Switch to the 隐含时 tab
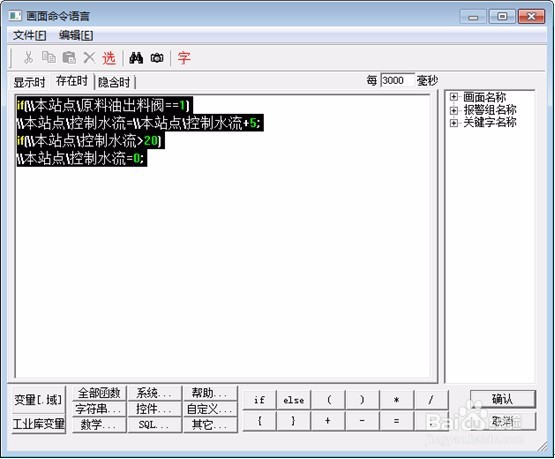 [x=114, y=82]
